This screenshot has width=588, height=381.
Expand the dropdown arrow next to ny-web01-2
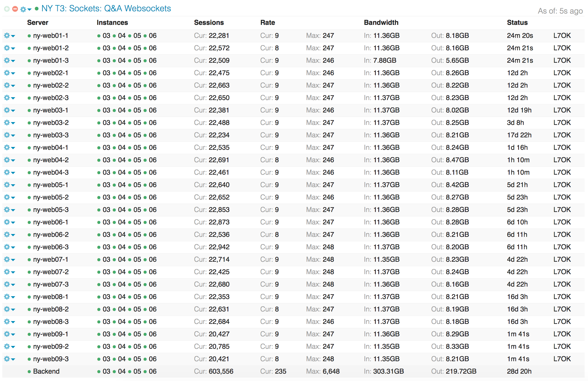[13, 48]
